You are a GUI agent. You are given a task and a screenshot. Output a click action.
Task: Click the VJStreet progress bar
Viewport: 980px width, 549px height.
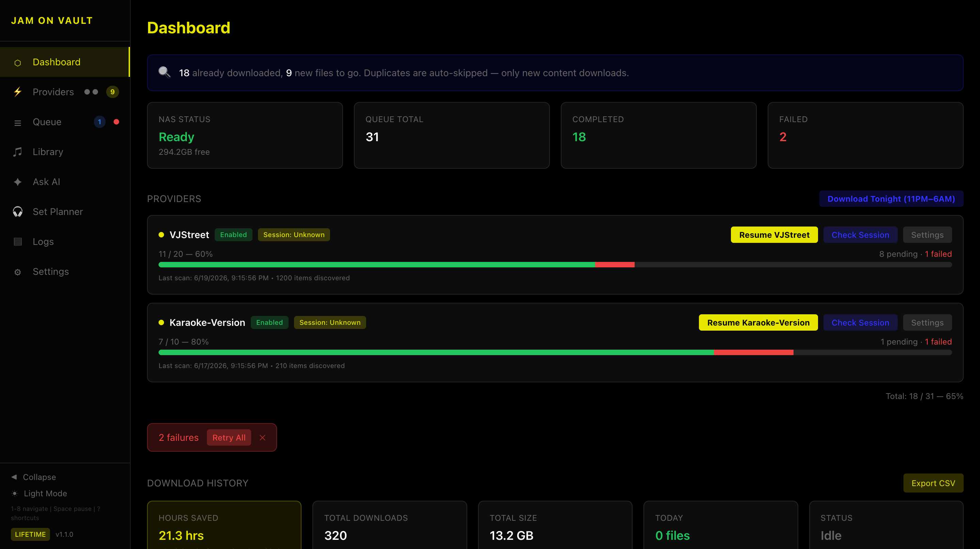(555, 265)
